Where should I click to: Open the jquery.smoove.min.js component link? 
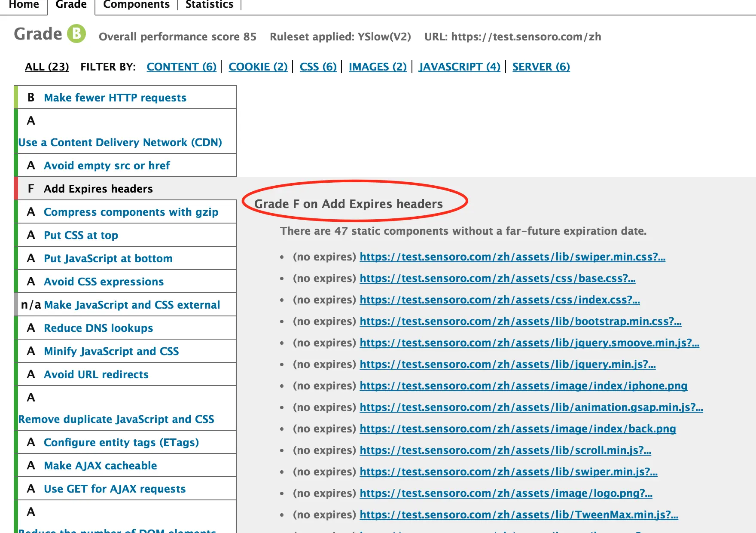530,343
